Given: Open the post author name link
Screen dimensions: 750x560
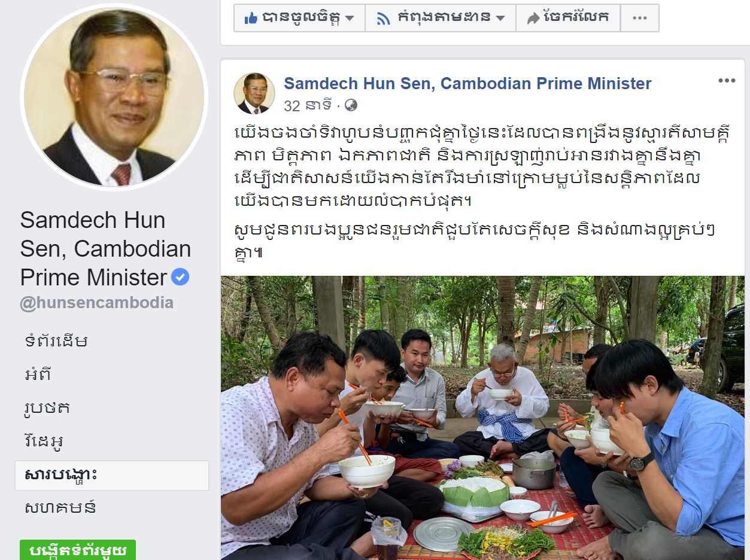Looking at the screenshot, I should coord(467,83).
